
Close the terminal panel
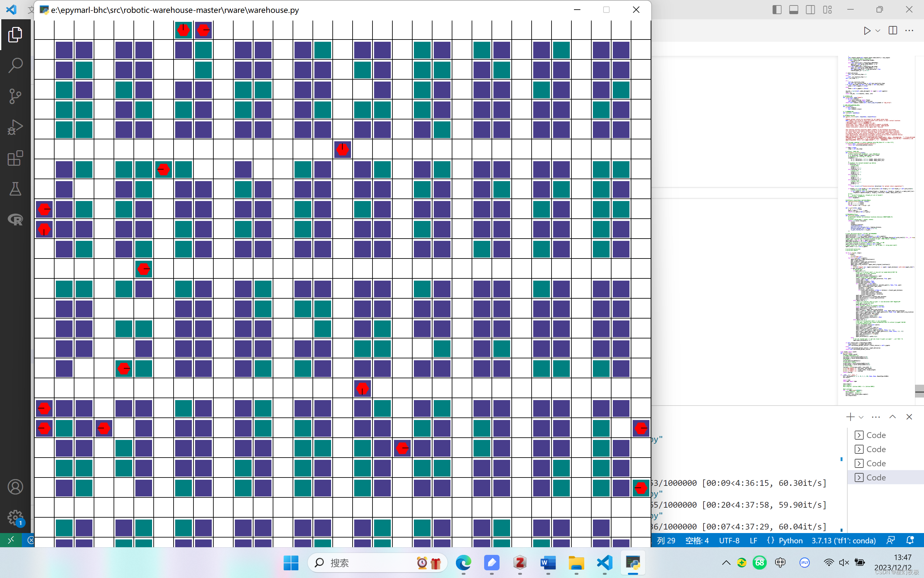(x=909, y=417)
